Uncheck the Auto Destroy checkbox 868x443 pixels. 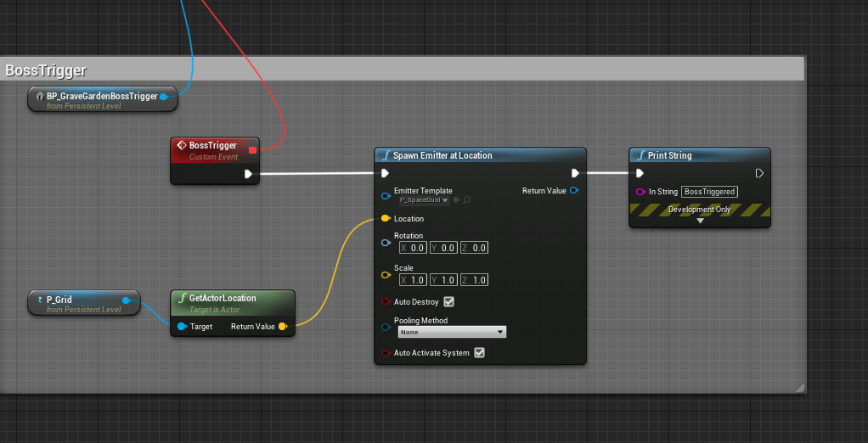click(x=449, y=301)
